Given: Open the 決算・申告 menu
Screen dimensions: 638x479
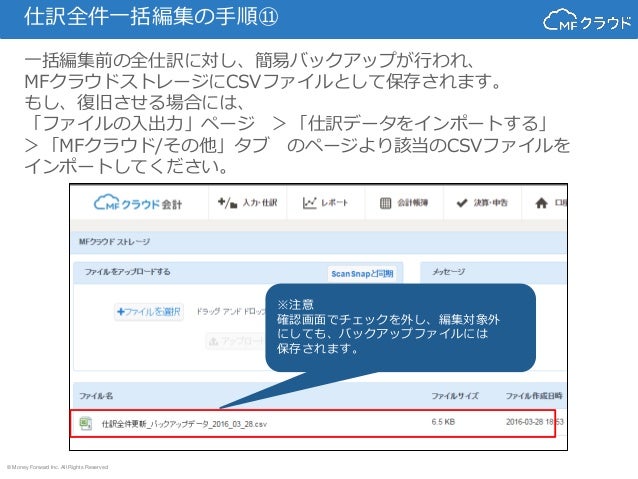Looking at the screenshot, I should [x=482, y=203].
